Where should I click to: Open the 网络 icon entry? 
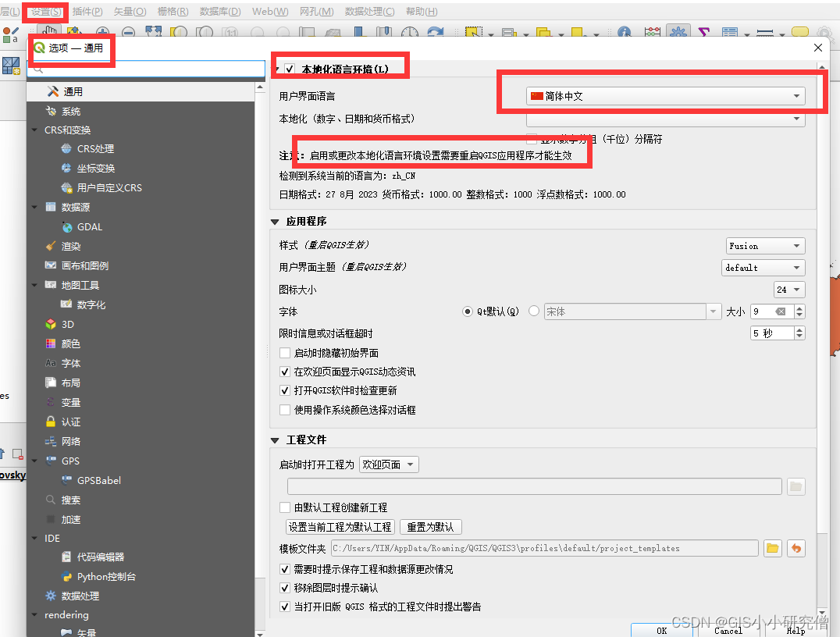(x=51, y=441)
